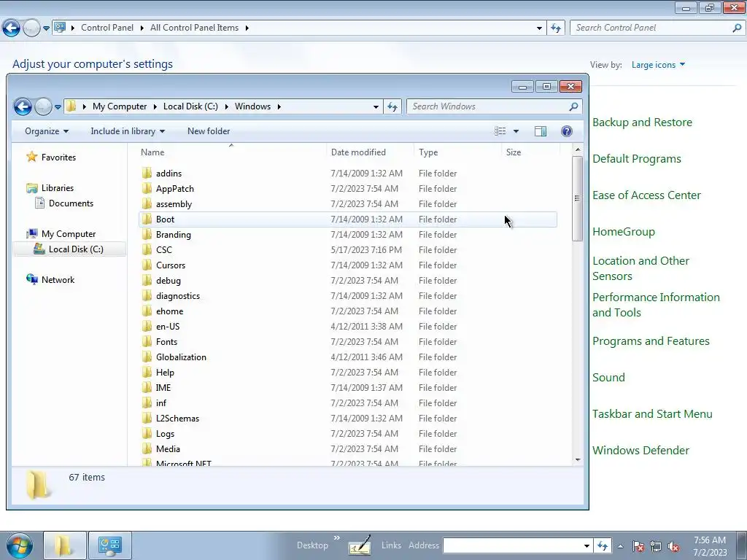747x560 pixels.
Task: Open the recent pages dropdown in Explorer
Action: [x=58, y=106]
